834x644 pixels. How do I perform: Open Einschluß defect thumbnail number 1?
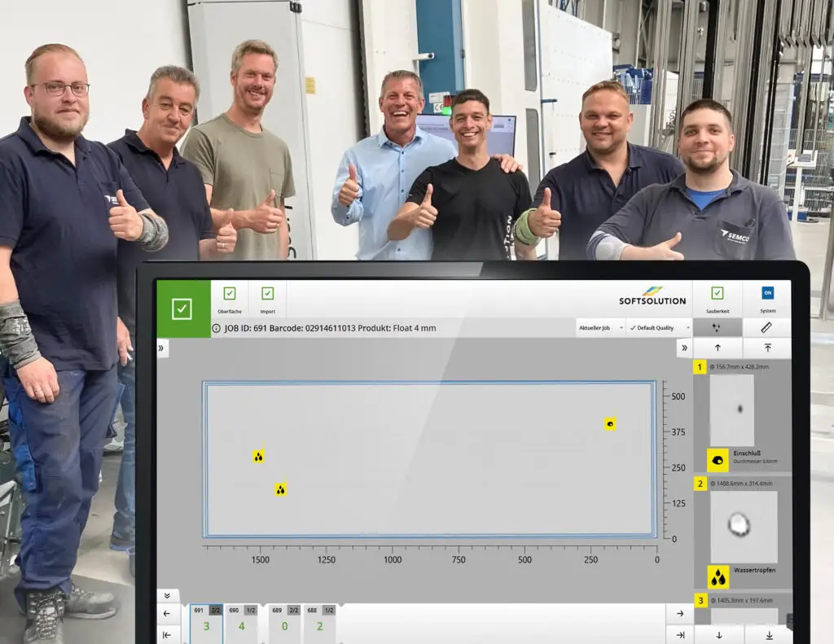point(731,410)
